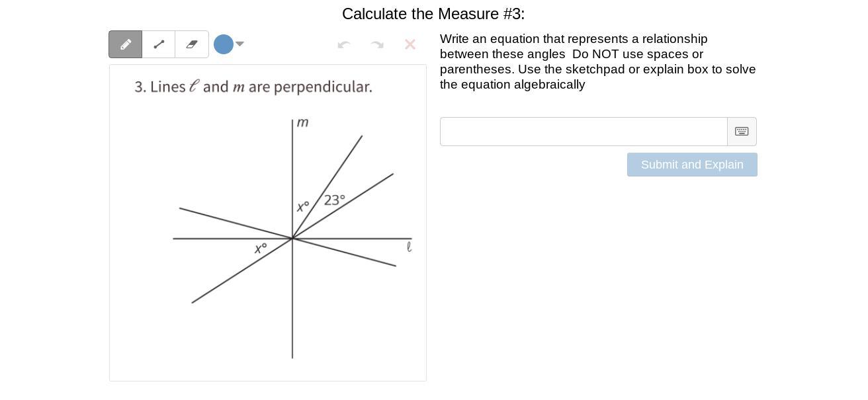Click the 'Calculate the Measure #3:' heading
Image resolution: width=868 pixels, height=400 pixels.
[433, 14]
